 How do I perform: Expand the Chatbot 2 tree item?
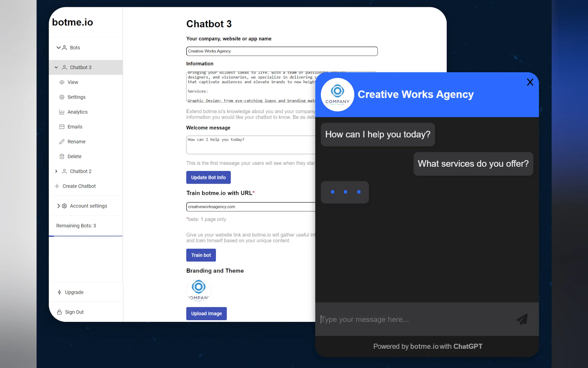click(56, 171)
